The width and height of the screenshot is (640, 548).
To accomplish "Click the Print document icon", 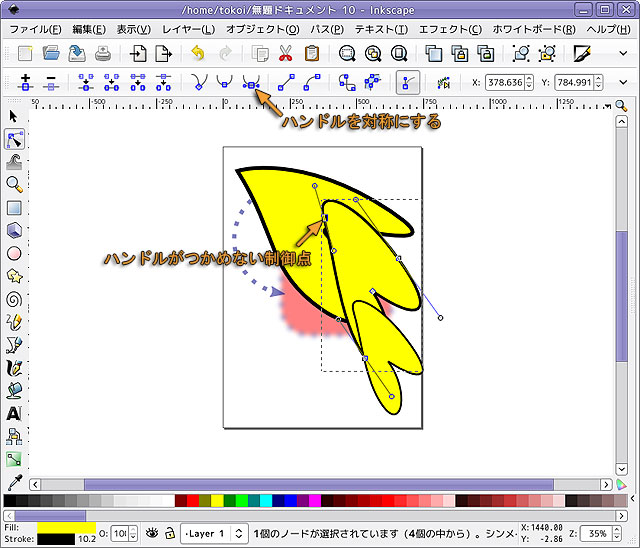I will tap(102, 53).
